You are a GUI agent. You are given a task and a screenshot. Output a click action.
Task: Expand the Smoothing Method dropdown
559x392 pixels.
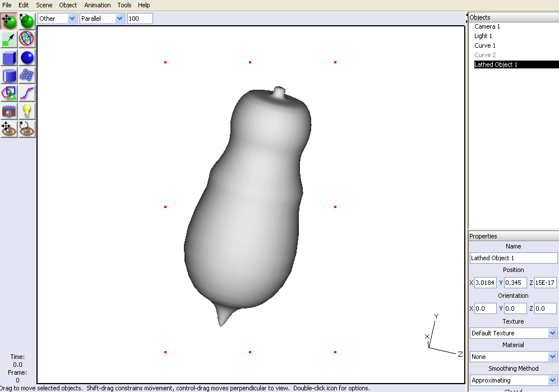514,380
